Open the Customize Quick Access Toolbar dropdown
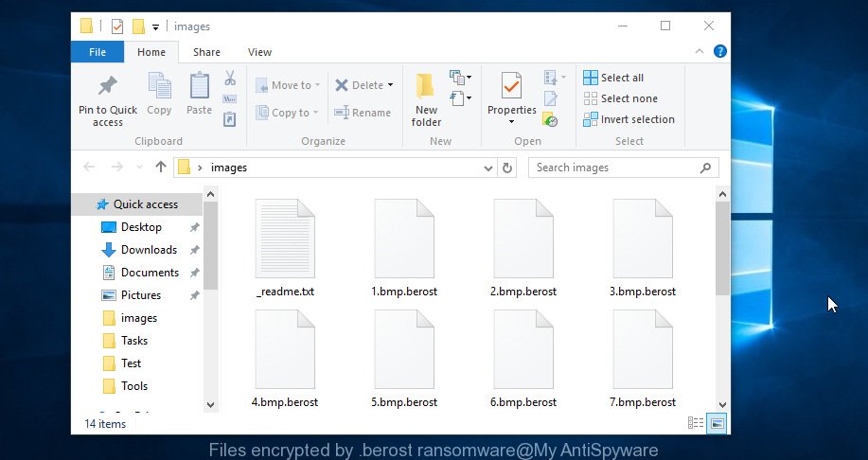868x460 pixels. click(155, 27)
